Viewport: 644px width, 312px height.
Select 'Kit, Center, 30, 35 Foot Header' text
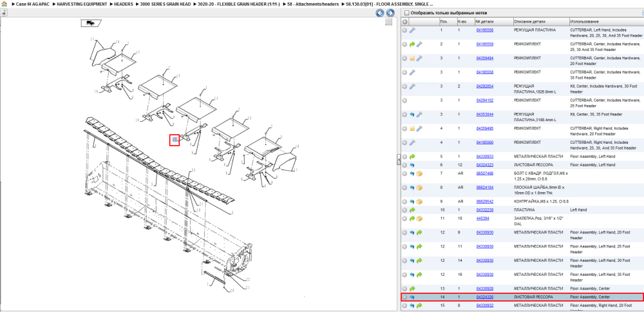(x=596, y=114)
